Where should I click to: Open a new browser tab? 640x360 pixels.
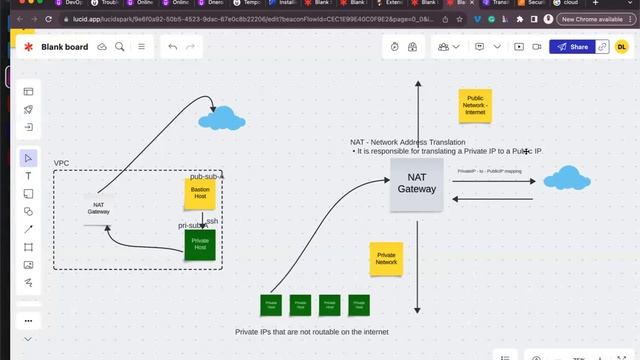[596, 3]
